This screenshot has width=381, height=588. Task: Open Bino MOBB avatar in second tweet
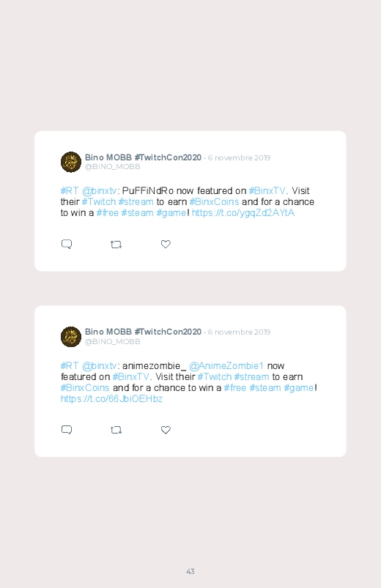point(71,337)
